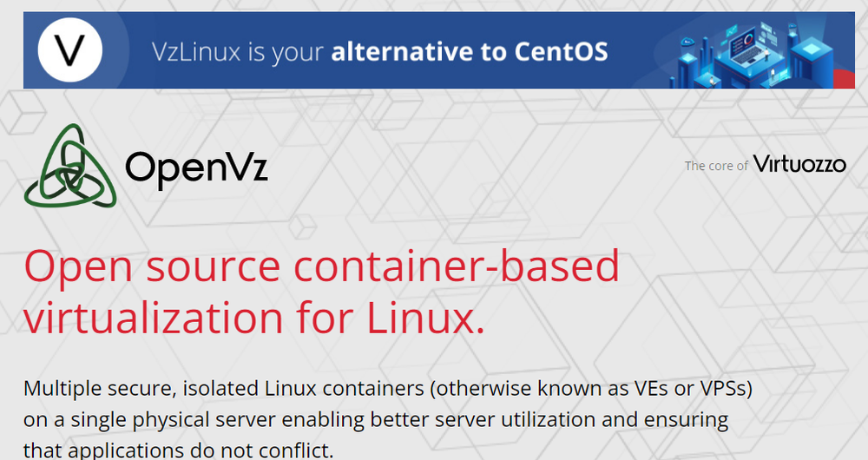
Task: Click "Multiple secure, isolated Linux containers" text
Action: coord(226,387)
